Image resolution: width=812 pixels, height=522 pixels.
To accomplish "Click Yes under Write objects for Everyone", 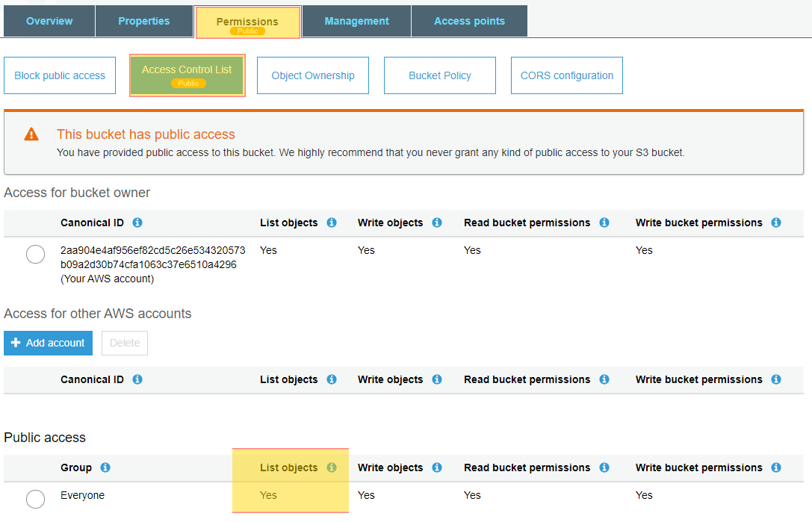I will [366, 496].
